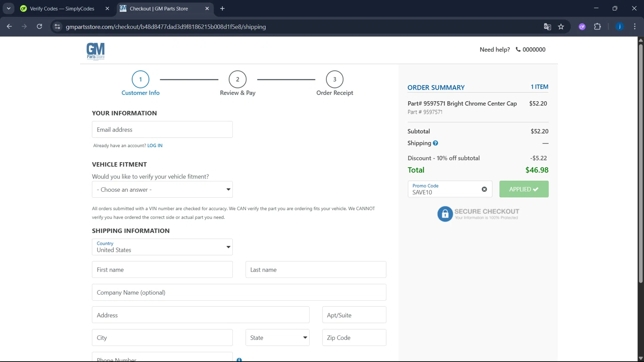Open site information icon in address bar
644x362 pixels.
(x=57, y=27)
